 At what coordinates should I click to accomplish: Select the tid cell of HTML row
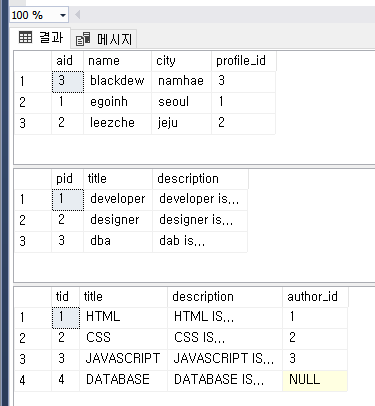pos(66,317)
